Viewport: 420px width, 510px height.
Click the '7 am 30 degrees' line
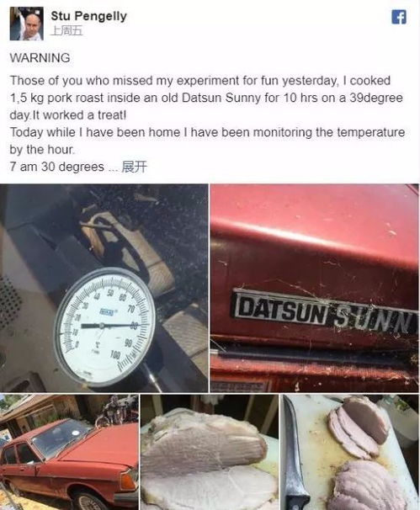[x=57, y=167]
